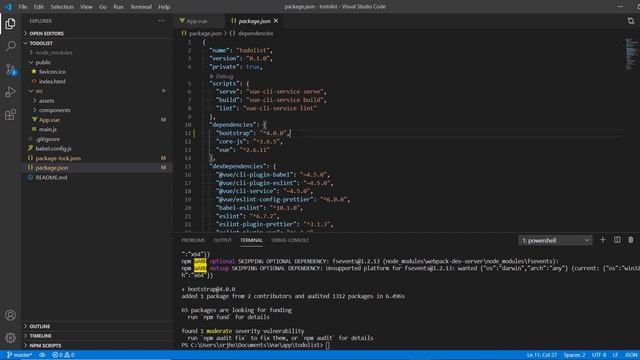Kill the terminal with trash icon
640x360 pixels.
click(x=631, y=240)
